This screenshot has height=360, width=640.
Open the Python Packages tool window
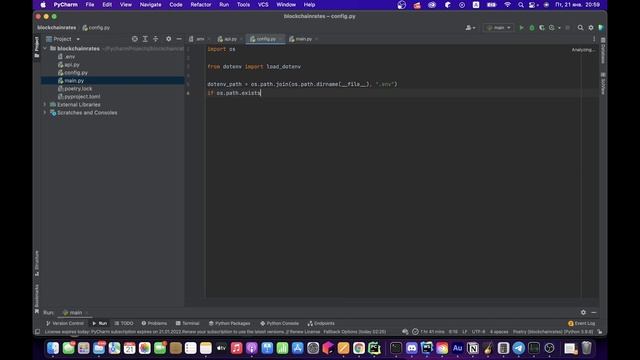229,323
